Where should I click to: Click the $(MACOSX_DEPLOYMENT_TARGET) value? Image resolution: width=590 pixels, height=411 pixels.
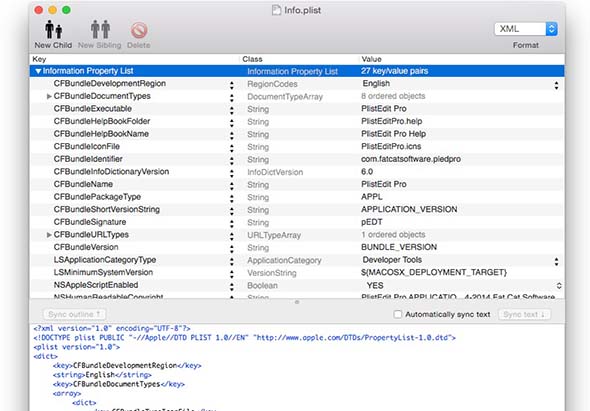[434, 272]
